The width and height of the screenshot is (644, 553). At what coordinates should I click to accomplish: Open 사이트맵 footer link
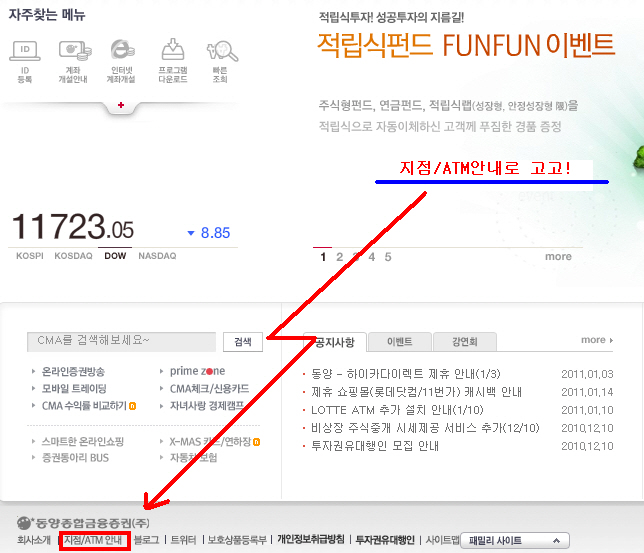pos(442,540)
